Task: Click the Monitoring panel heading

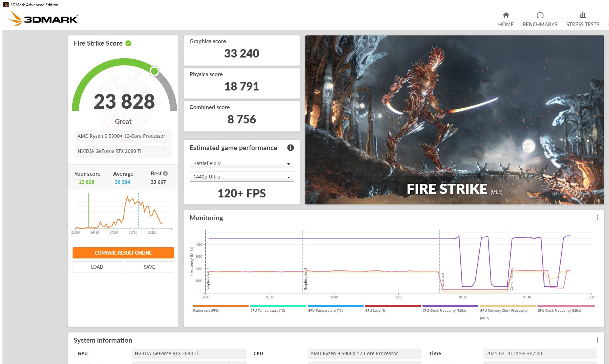Action: pyautogui.click(x=206, y=218)
